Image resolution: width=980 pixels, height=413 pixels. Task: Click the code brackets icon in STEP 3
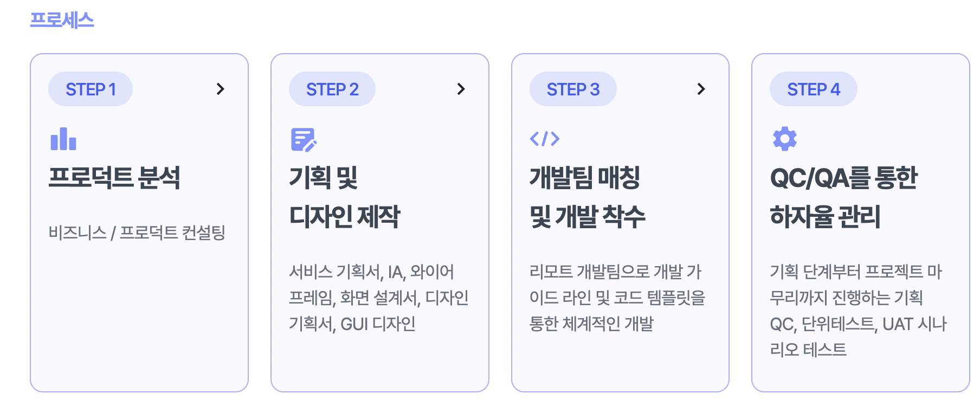click(x=545, y=139)
